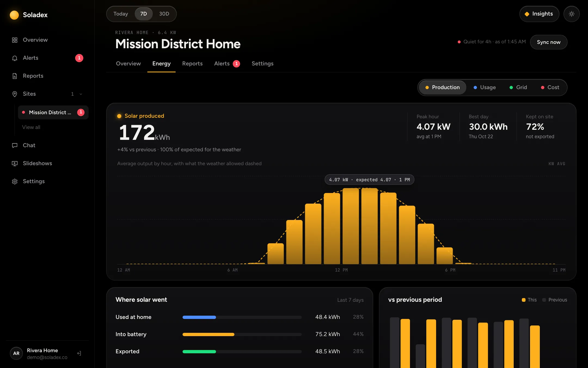Screen dimensions: 588x368
Task: Click the Best day 30.0 kWh stat
Action: [x=488, y=127]
